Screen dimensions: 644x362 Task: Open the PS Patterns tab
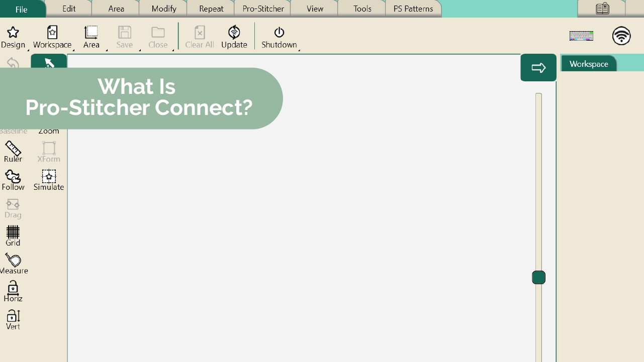pos(413,9)
